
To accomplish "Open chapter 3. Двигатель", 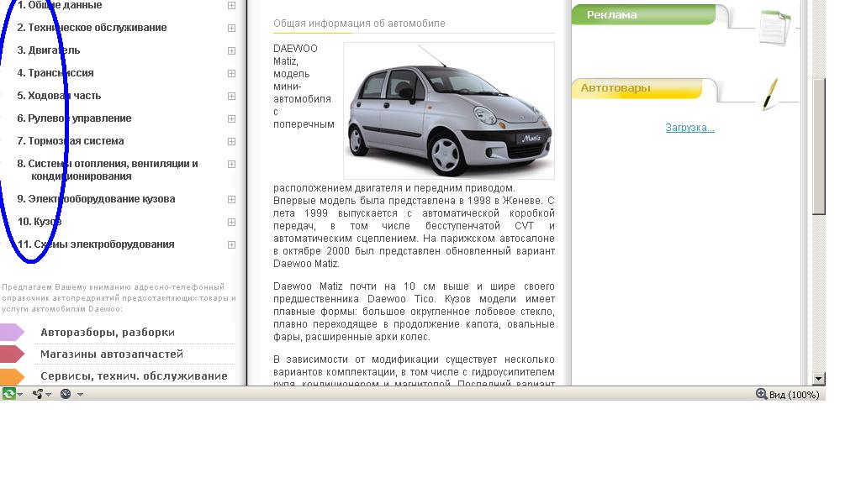I will [48, 50].
